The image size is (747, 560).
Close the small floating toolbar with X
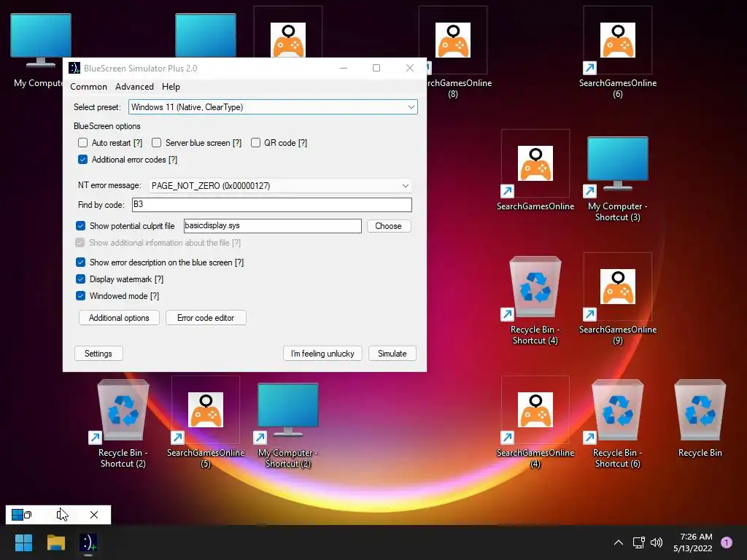click(94, 515)
